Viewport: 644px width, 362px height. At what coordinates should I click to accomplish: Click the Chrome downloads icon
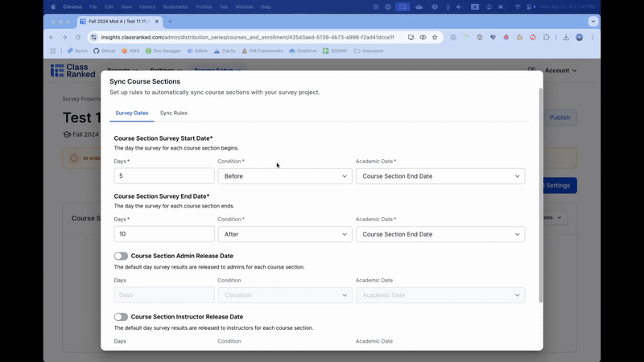coord(566,37)
